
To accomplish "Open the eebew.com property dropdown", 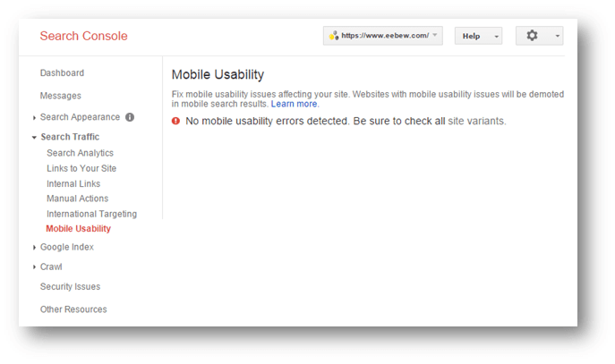I will 383,36.
